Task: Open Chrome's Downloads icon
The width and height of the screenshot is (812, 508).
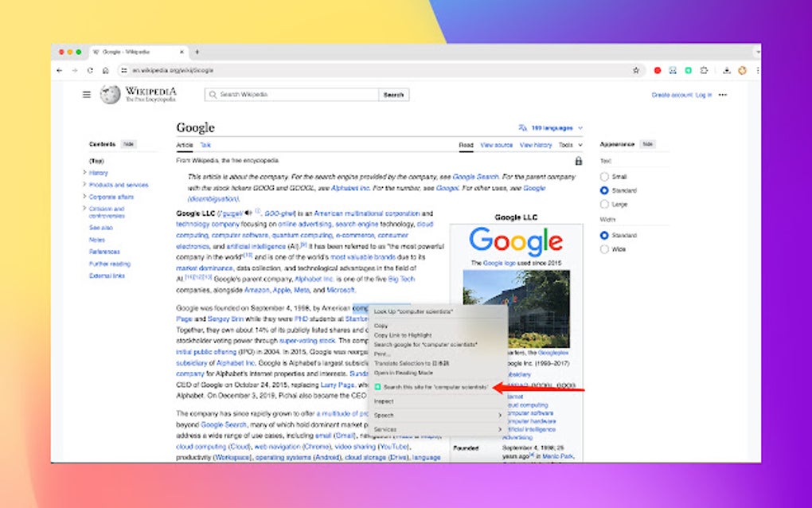Action: point(727,70)
